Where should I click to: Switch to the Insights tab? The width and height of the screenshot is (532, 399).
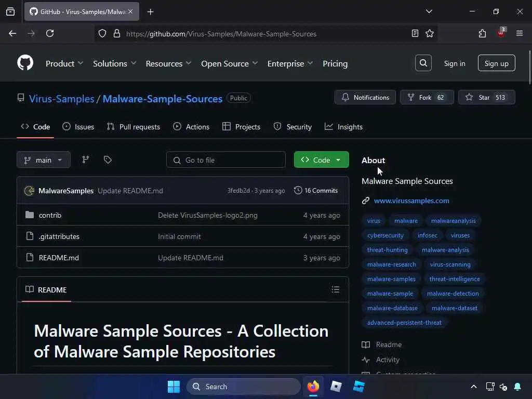[344, 127]
